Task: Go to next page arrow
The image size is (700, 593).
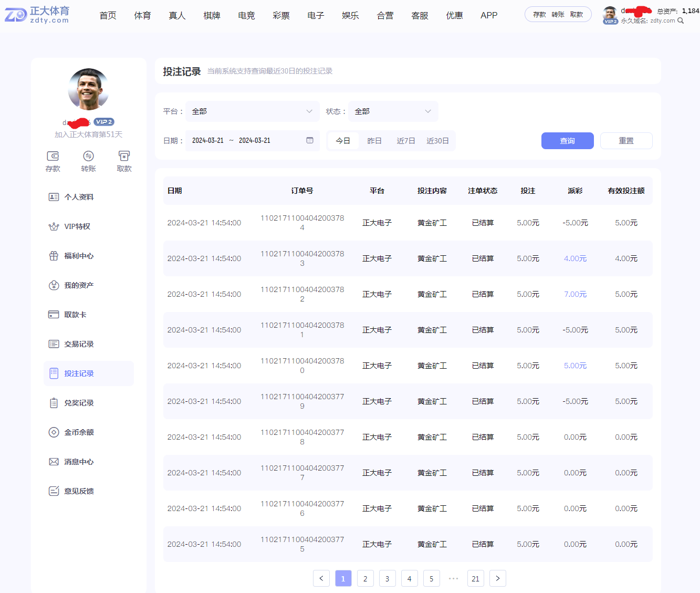Action: pyautogui.click(x=498, y=578)
